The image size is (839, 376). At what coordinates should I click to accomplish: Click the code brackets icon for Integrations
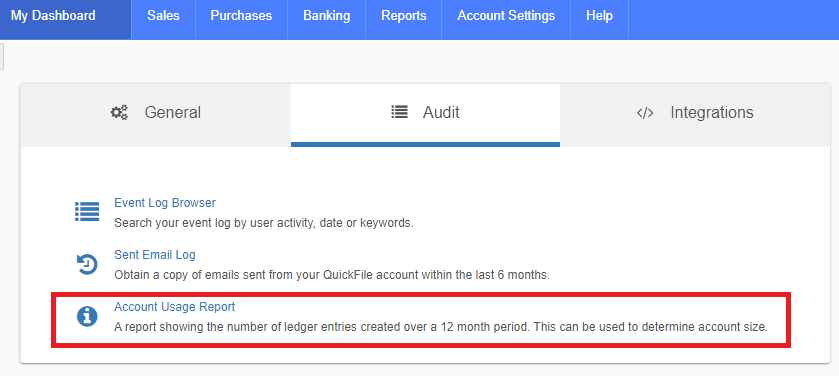[x=645, y=113]
